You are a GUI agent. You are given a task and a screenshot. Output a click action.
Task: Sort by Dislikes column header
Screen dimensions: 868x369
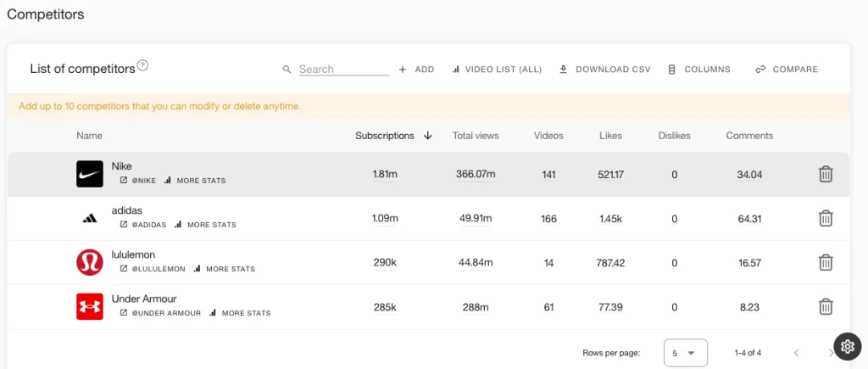tap(674, 136)
